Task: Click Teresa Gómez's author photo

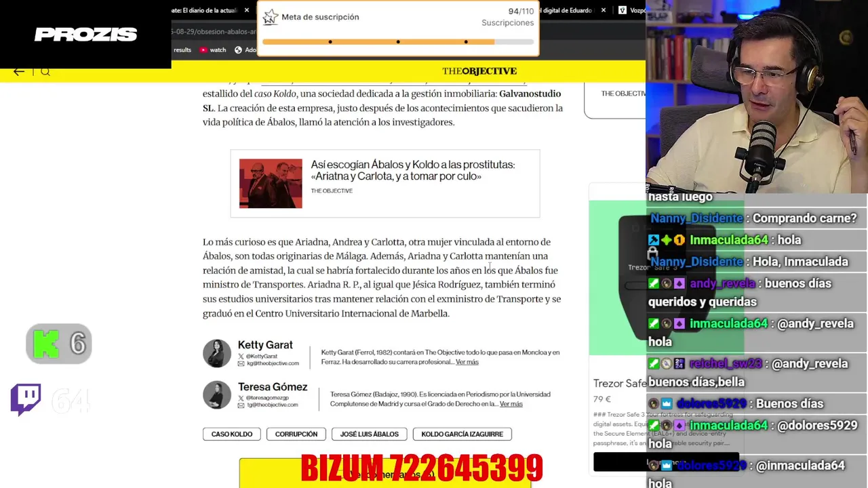Action: click(x=217, y=395)
